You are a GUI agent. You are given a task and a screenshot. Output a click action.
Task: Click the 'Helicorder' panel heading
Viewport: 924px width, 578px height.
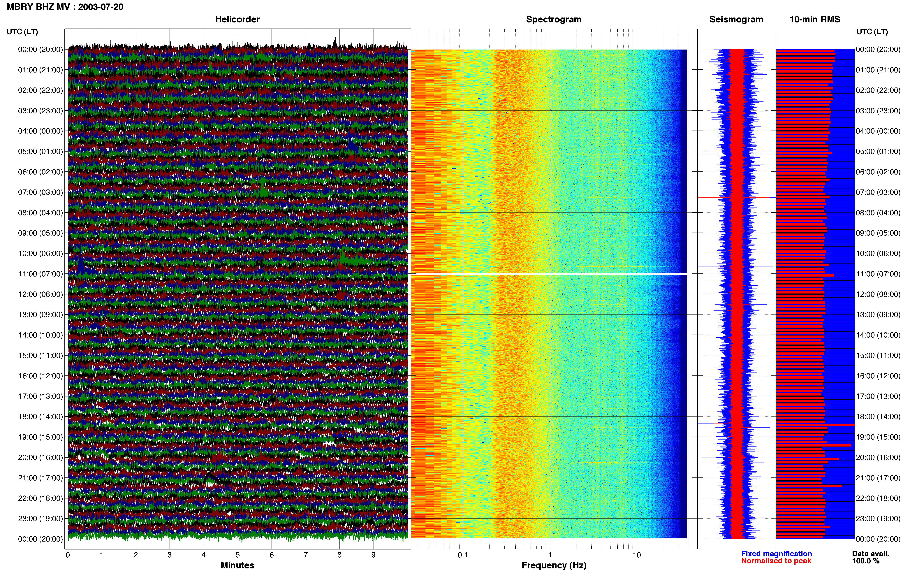tap(237, 20)
